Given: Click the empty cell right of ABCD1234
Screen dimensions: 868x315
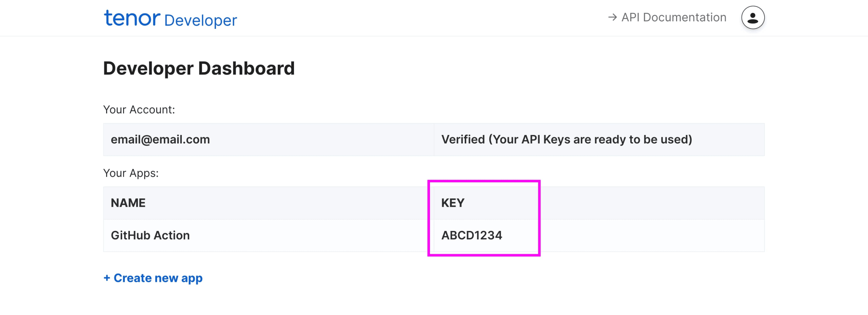Looking at the screenshot, I should click(x=652, y=235).
